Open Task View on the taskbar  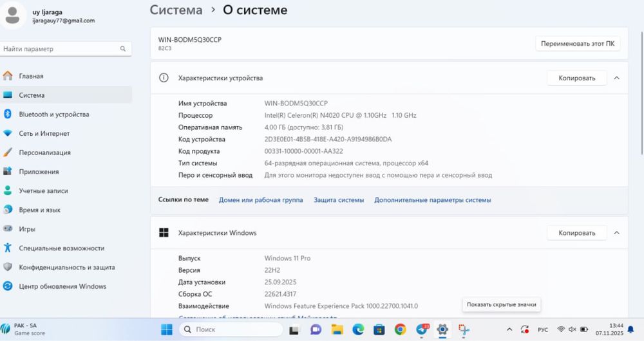point(294,329)
